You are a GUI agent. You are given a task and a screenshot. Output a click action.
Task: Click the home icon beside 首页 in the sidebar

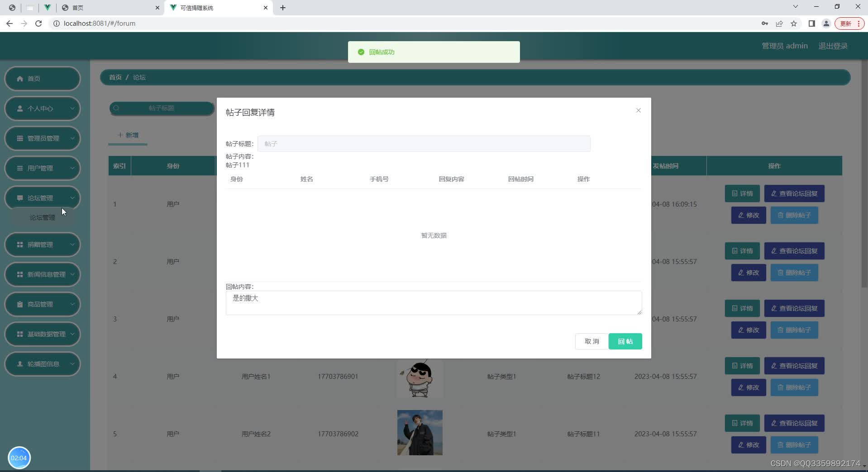pos(20,79)
